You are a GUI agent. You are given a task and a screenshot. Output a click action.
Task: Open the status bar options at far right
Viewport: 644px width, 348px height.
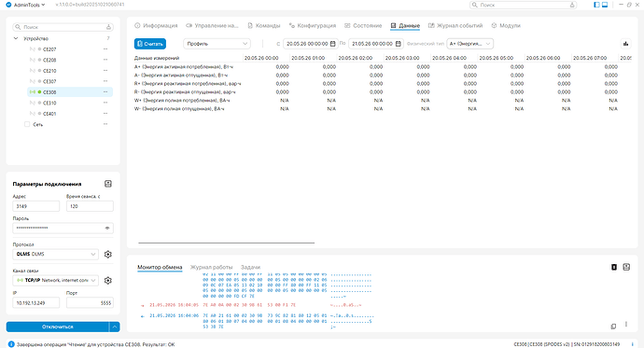coord(633,344)
